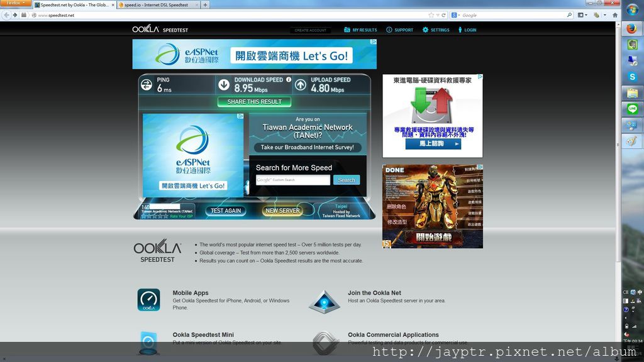Click the game ad 開始遊戲 button

pyautogui.click(x=433, y=237)
